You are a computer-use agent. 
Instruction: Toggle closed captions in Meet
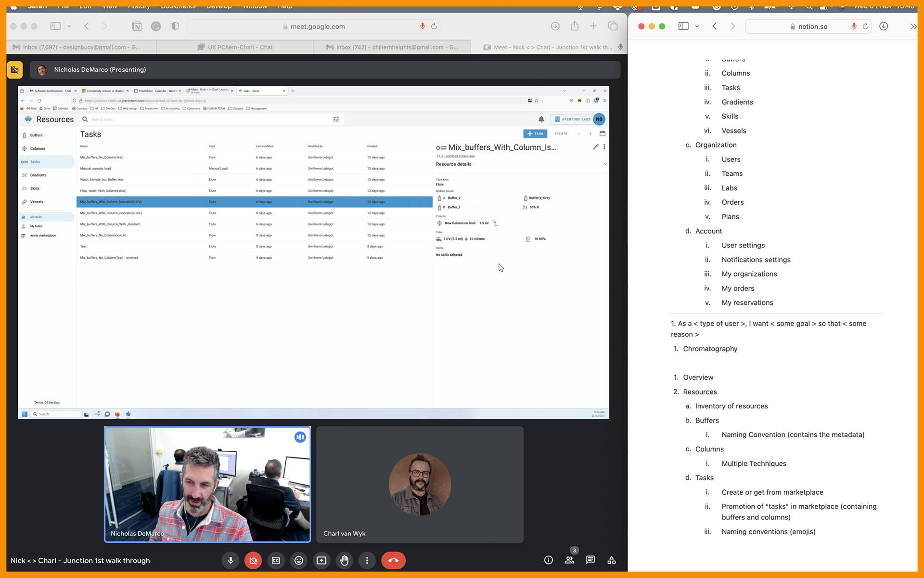[x=276, y=560]
